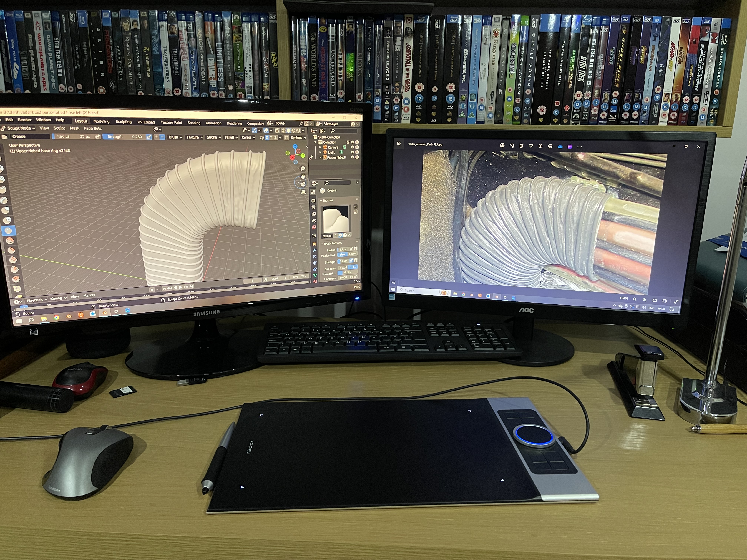Image resolution: width=747 pixels, height=560 pixels.
Task: Open Falloff dropdown in Blender header
Action: (x=231, y=137)
